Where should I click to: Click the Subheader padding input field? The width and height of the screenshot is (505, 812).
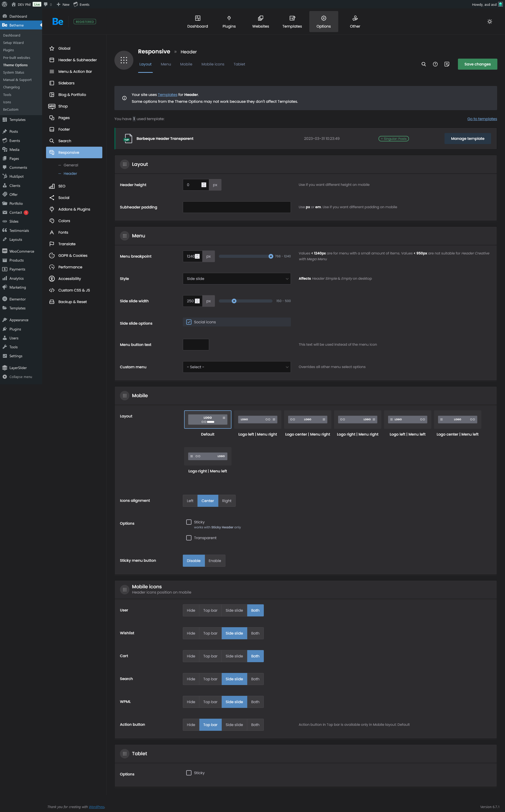[237, 207]
